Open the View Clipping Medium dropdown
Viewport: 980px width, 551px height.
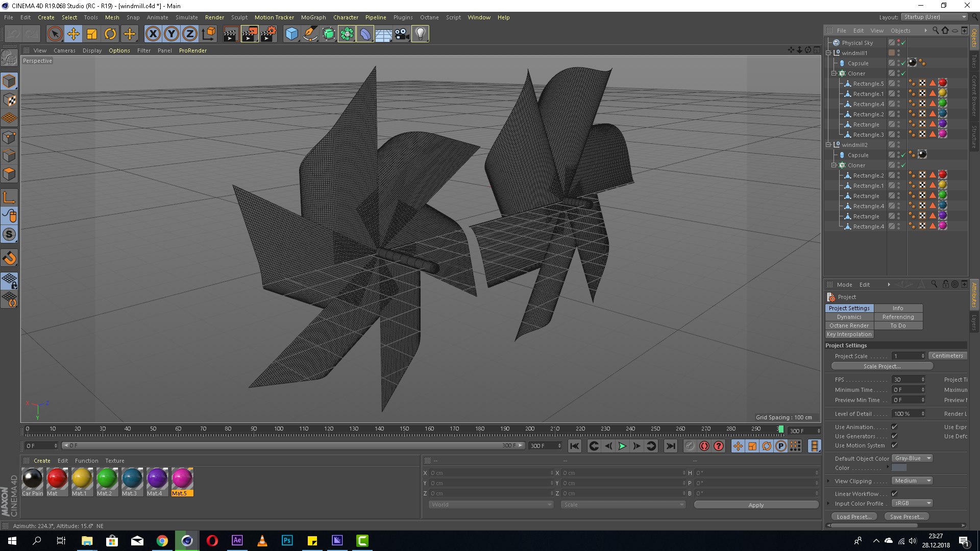tap(913, 481)
